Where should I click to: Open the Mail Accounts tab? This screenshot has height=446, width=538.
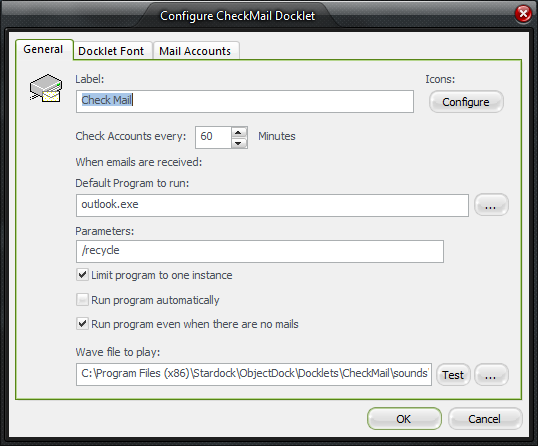click(x=195, y=51)
